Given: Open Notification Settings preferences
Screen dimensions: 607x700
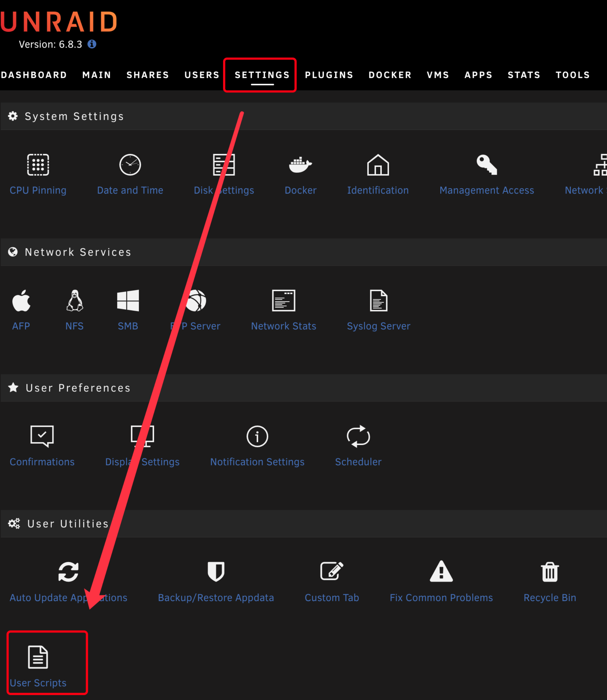Looking at the screenshot, I should (x=257, y=447).
